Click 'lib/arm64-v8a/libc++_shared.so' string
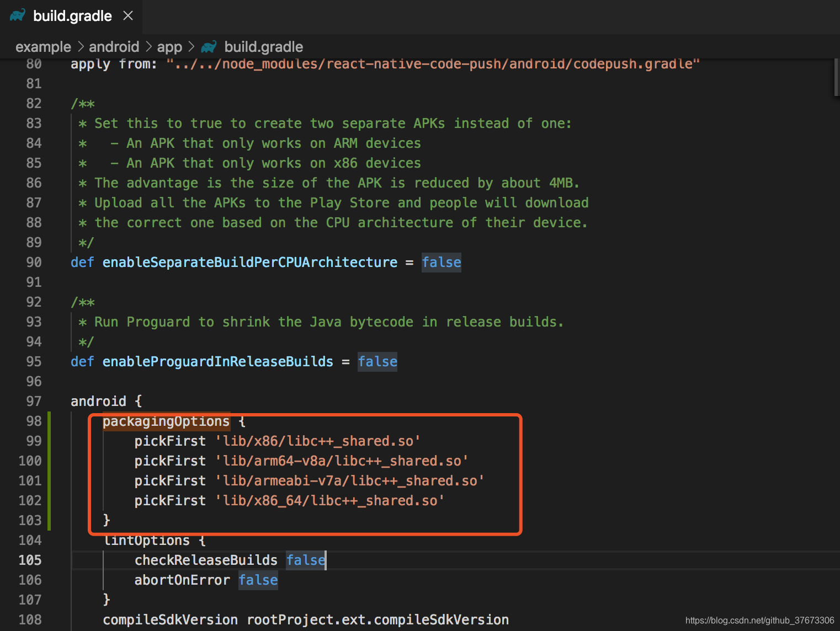The width and height of the screenshot is (840, 631). pyautogui.click(x=342, y=461)
